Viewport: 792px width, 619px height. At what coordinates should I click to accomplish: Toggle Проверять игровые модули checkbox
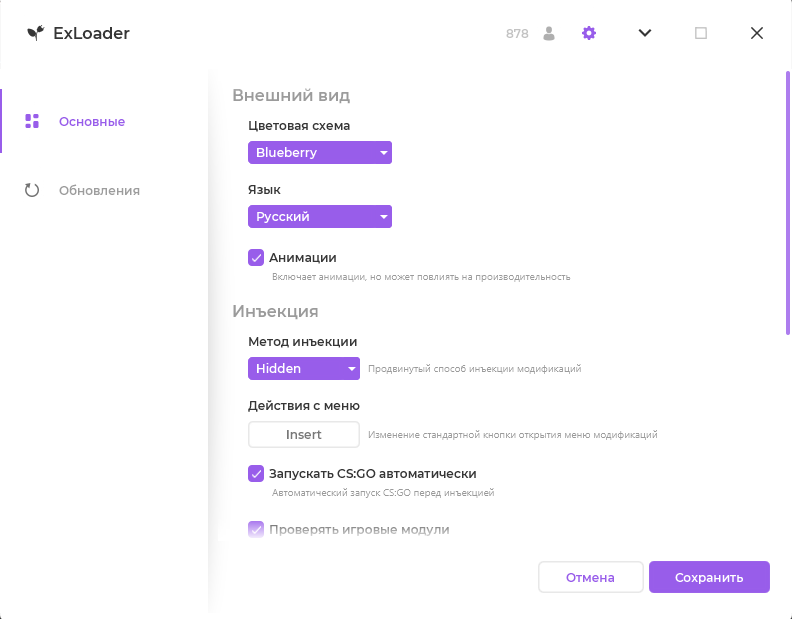(256, 529)
